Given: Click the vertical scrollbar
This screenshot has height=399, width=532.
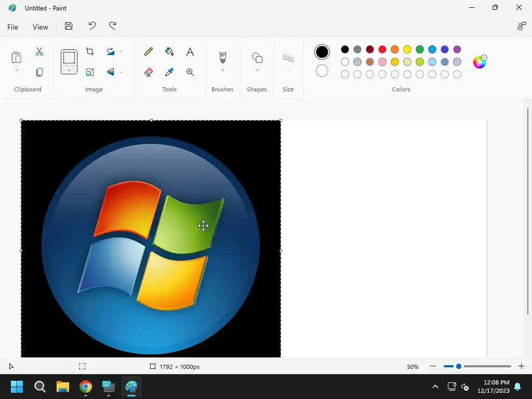Looking at the screenshot, I should coord(528,211).
